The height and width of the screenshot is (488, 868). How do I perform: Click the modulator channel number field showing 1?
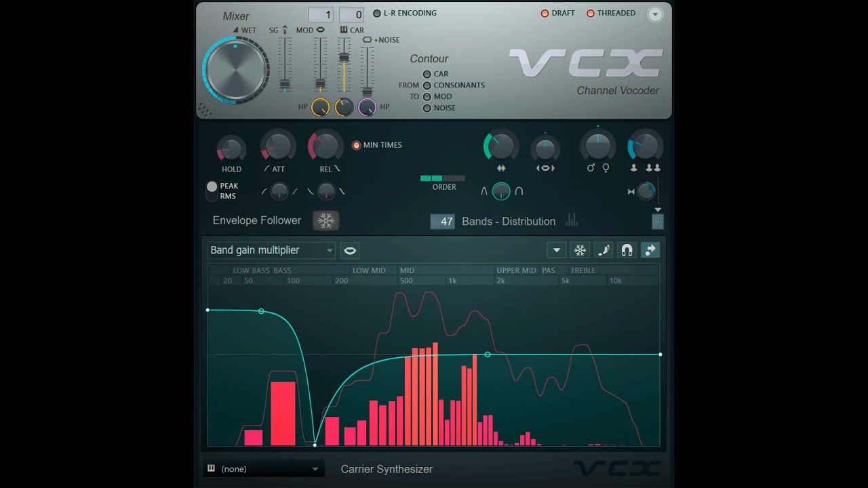[x=321, y=14]
